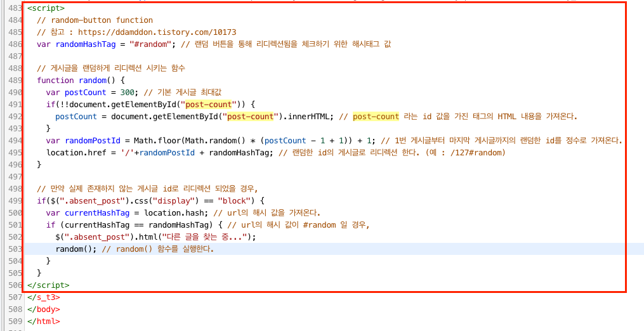The image size is (644, 331).
Task: Click Math.floor on line 494
Action: tap(157, 140)
